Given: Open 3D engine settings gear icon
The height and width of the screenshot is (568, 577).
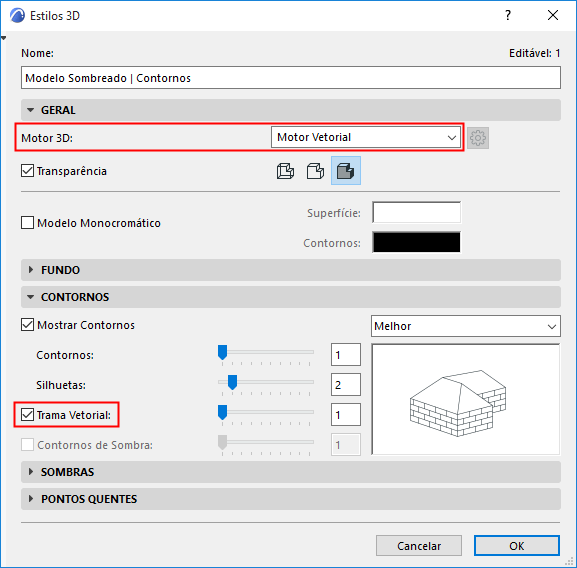Looking at the screenshot, I should pos(478,138).
